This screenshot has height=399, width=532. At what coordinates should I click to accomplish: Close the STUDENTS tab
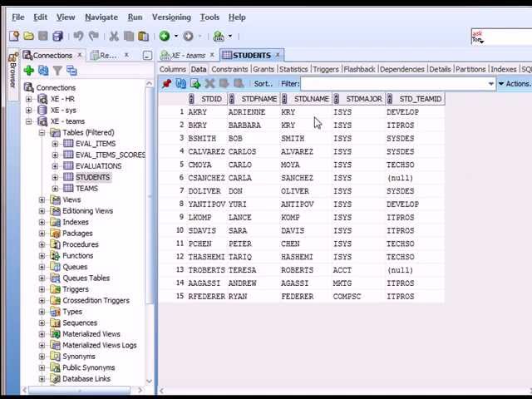[x=278, y=55]
